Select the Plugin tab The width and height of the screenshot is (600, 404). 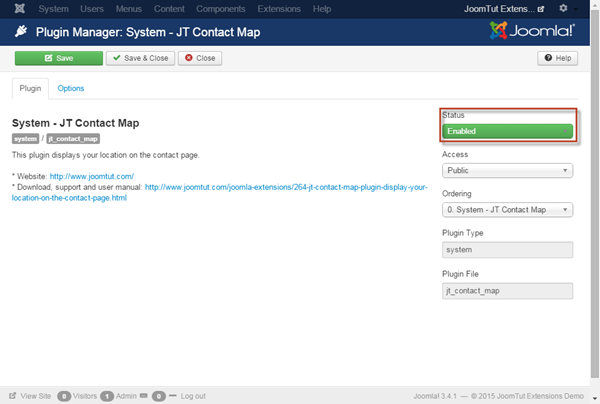click(x=30, y=88)
